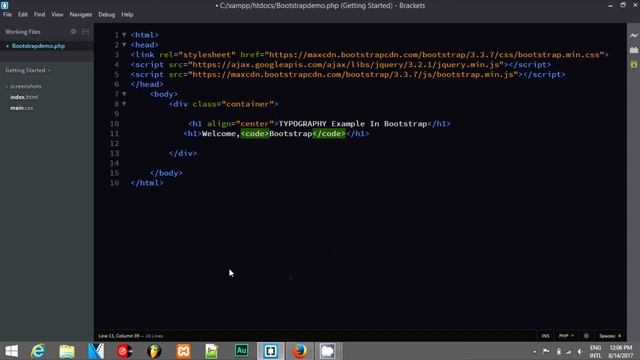The width and height of the screenshot is (640, 360).
Task: Click the ENG INTL input language indicator
Action: 596,351
